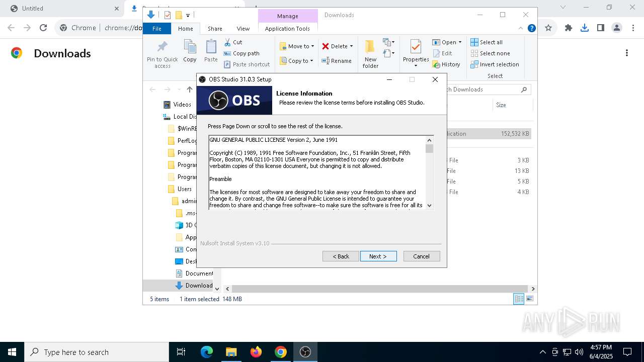The image size is (644, 362).
Task: Expand the Open dropdown in ribbon
Action: 447,42
